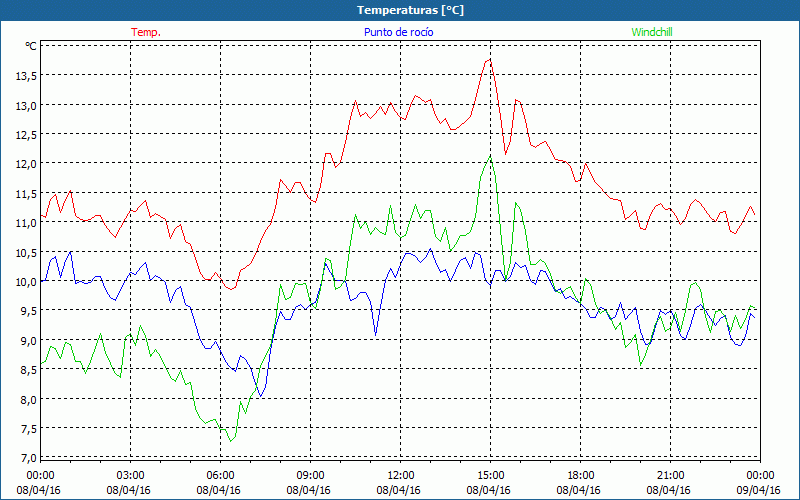This screenshot has width=800, height=500.
Task: Click the 12:00 time axis label
Action: pos(401,476)
